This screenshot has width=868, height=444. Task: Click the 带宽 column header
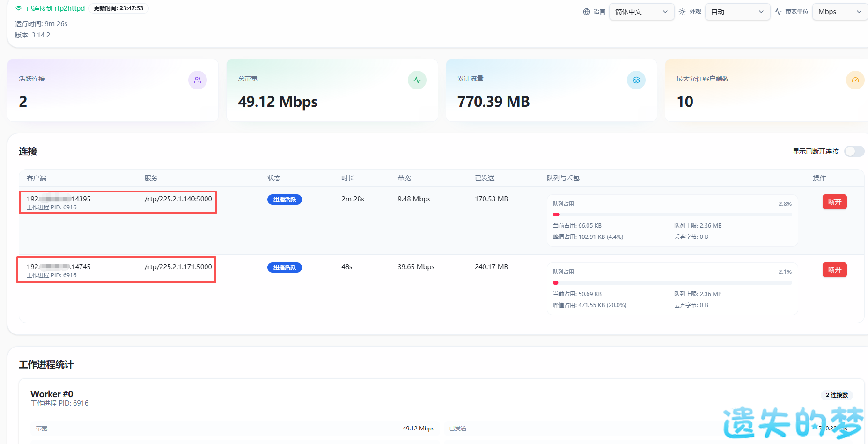[404, 178]
